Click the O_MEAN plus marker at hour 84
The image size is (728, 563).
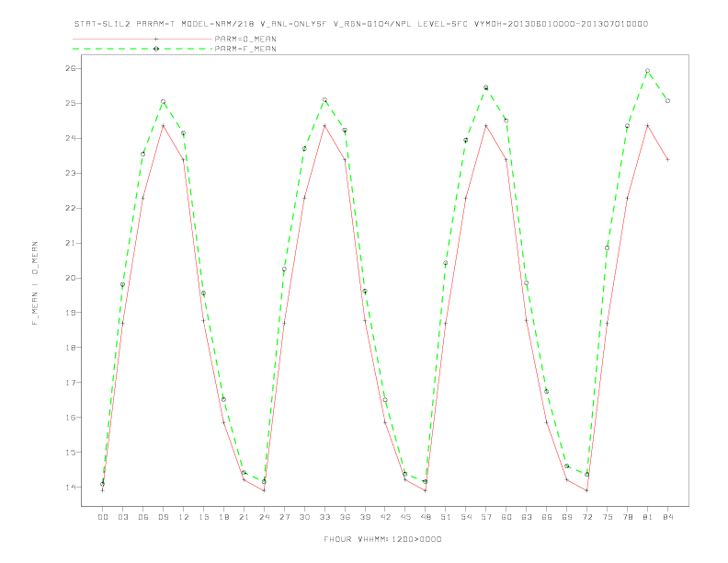click(667, 159)
